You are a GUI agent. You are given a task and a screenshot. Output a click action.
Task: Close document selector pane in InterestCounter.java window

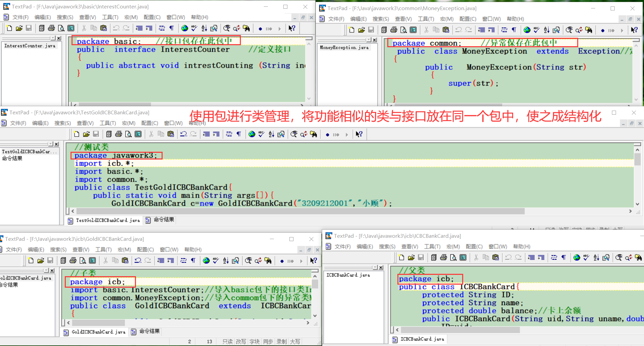coord(59,38)
